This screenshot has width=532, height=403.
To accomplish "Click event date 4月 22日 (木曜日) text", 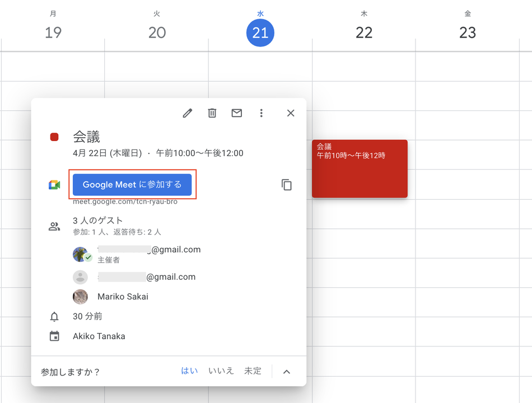I will (x=107, y=153).
